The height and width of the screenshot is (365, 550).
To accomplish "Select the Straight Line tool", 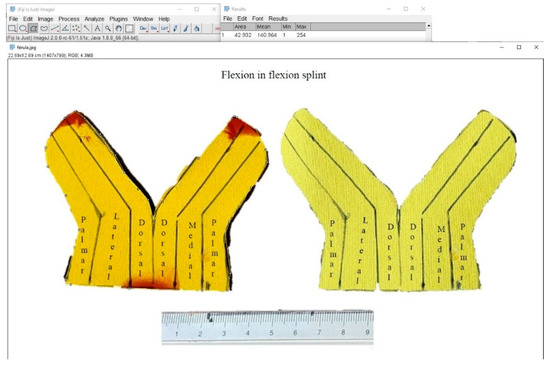I will pos(55,28).
